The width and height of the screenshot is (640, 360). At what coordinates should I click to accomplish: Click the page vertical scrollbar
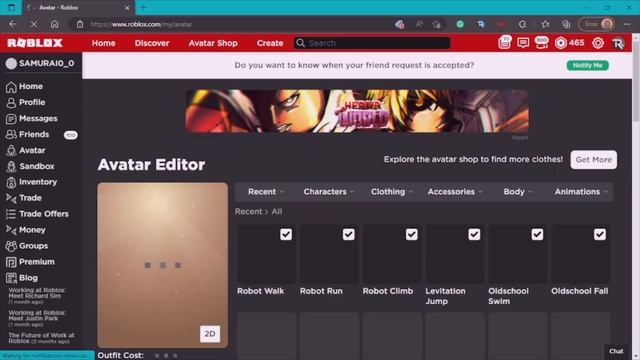(x=636, y=82)
